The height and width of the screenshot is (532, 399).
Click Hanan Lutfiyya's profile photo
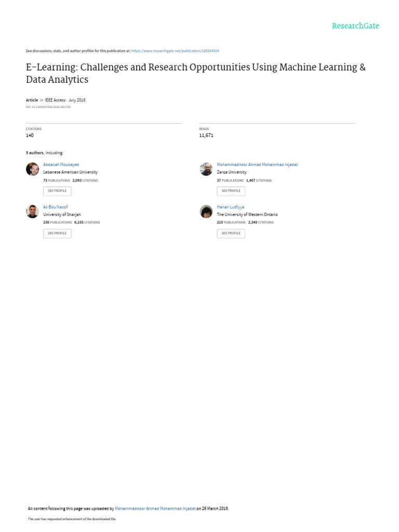tap(206, 211)
